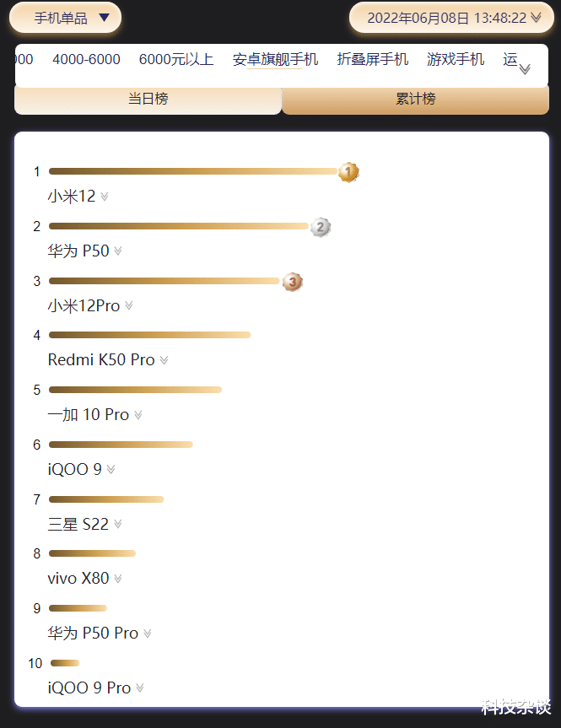Viewport: 561px width, 728px height.
Task: Select the 游戏手机 filter
Action: pos(456,59)
